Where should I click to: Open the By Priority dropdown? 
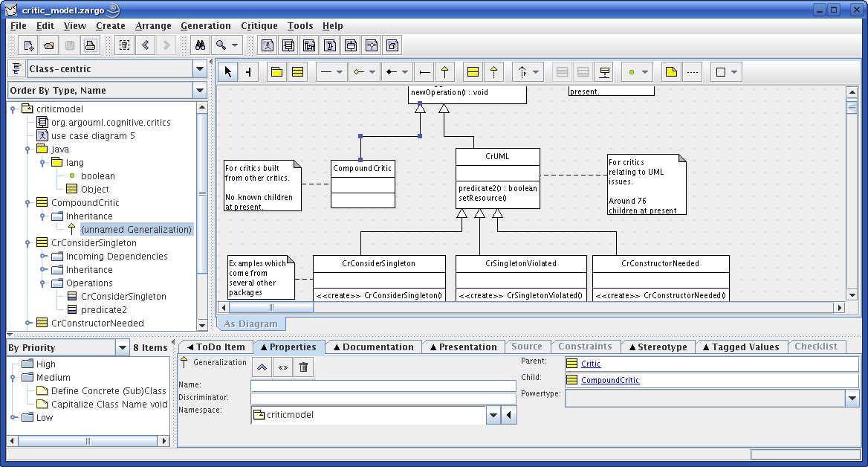point(123,348)
